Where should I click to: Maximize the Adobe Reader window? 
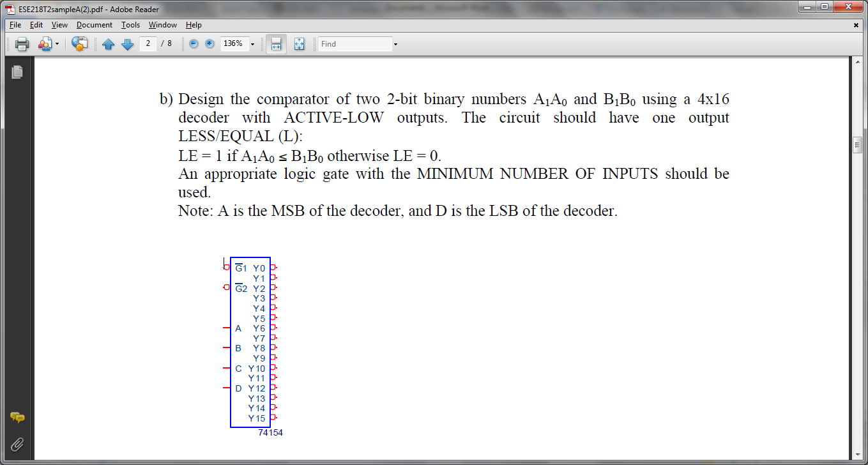(x=825, y=7)
